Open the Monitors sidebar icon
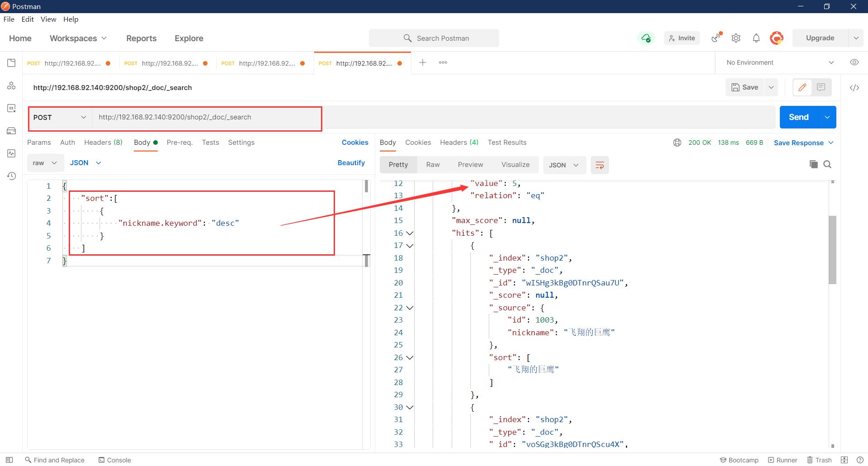Image resolution: width=868 pixels, height=466 pixels. [11, 153]
